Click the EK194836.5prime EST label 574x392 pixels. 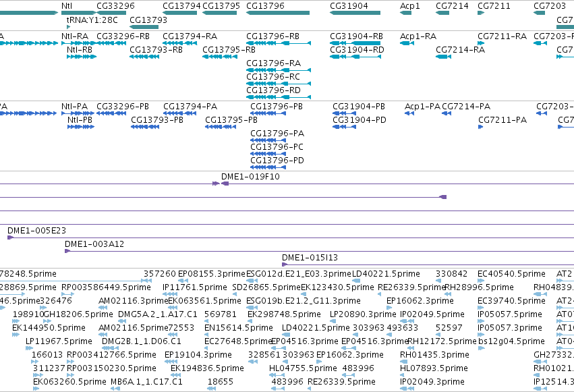pos(207,368)
